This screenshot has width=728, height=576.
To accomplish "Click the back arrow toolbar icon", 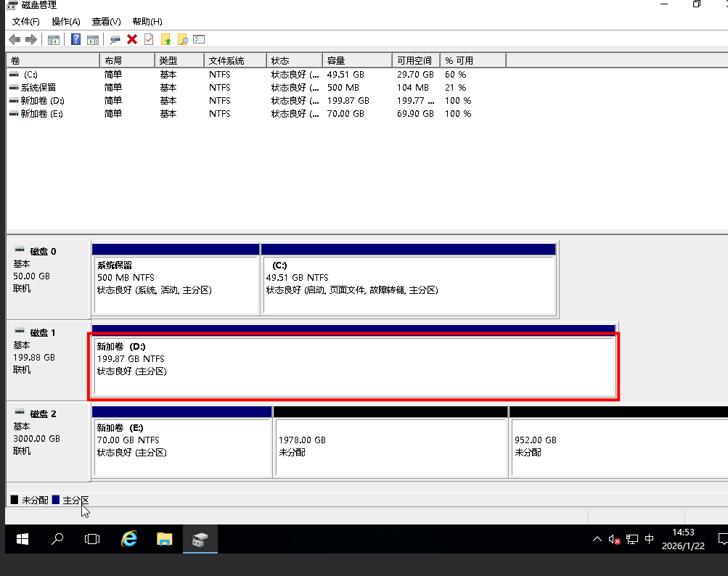I will [x=15, y=39].
